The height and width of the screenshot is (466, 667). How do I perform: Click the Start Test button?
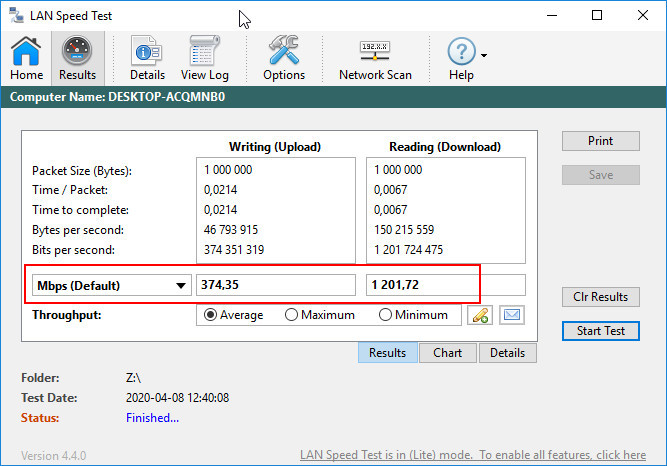pos(601,331)
